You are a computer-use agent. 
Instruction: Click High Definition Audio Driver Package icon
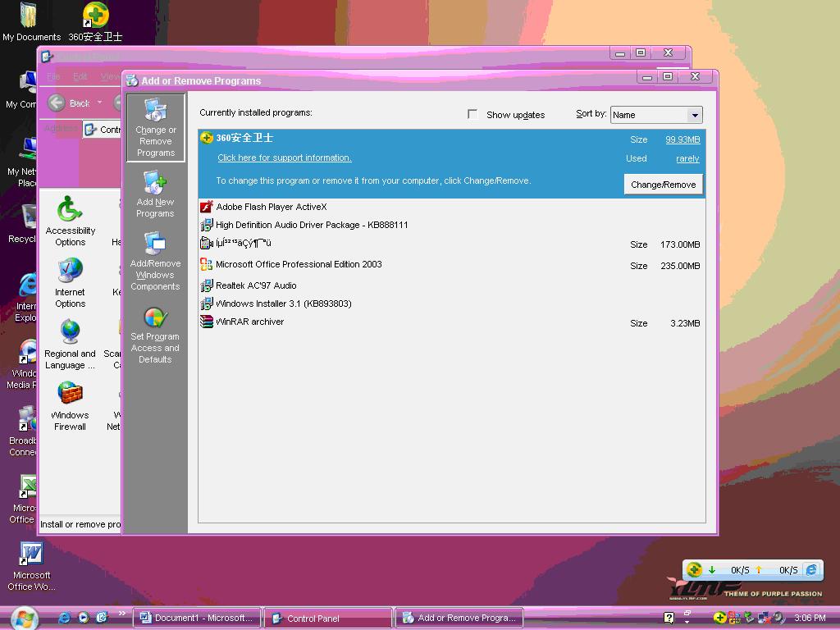[206, 225]
